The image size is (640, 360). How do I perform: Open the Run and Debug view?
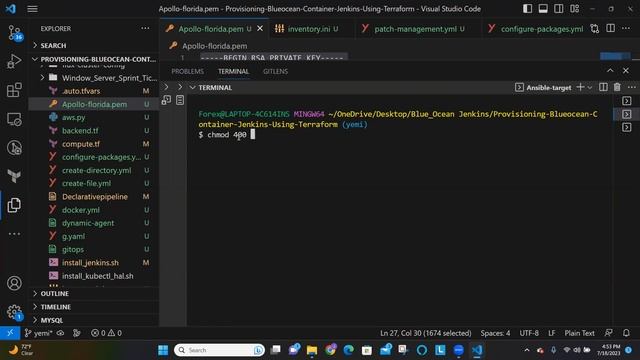[14, 61]
